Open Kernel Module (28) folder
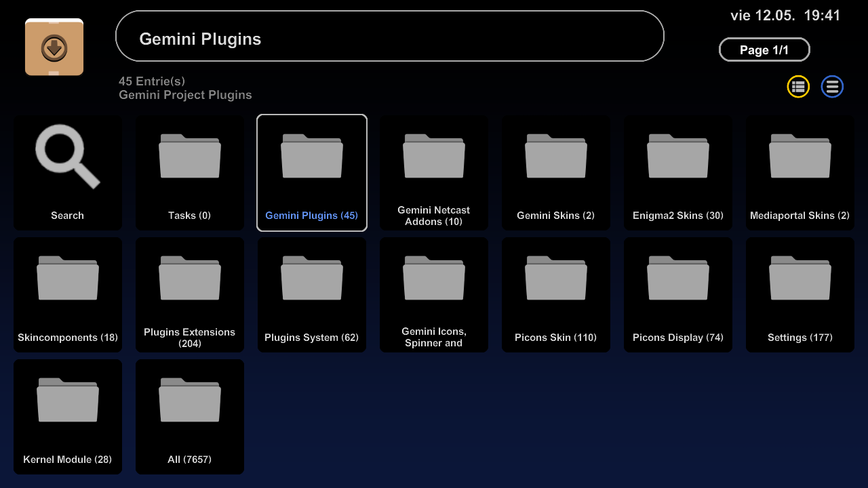This screenshot has height=488, width=868. pos(68,417)
